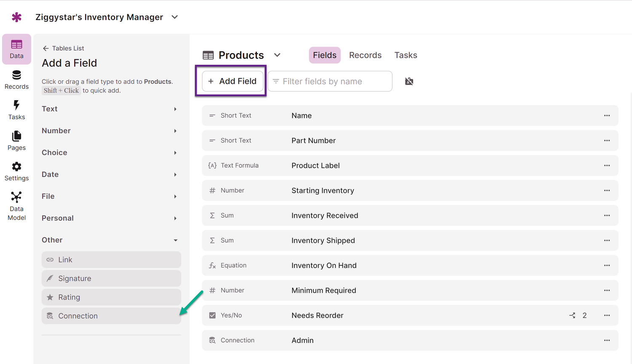Click the Add Field button
Screen dimensions: 632x364
232,81
